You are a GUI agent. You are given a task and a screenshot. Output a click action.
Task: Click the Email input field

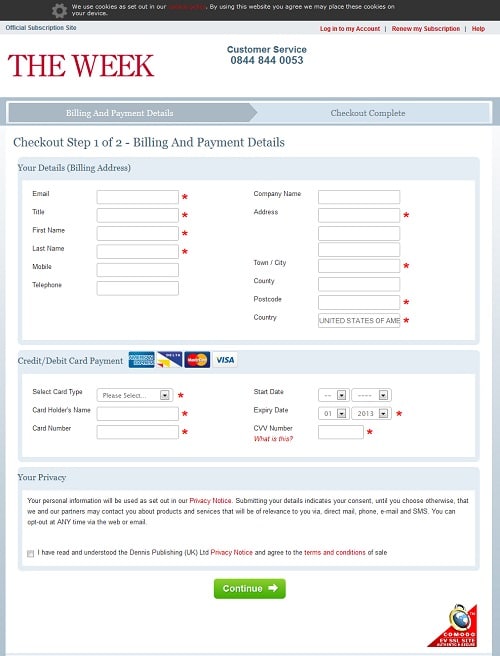(138, 197)
